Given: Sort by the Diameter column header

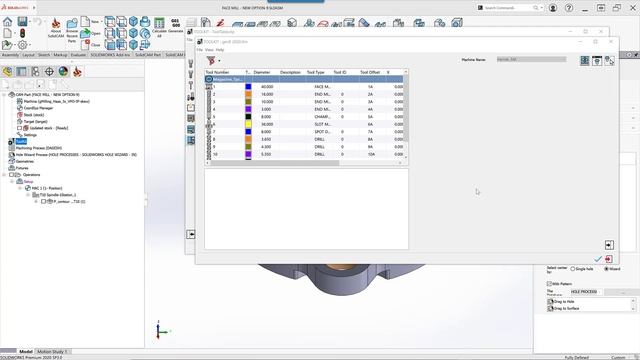Looking at the screenshot, I should pos(262,72).
